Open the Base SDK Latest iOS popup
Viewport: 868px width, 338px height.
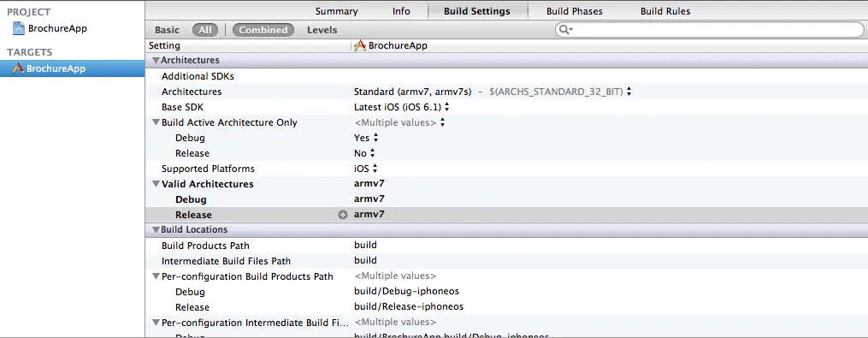446,107
